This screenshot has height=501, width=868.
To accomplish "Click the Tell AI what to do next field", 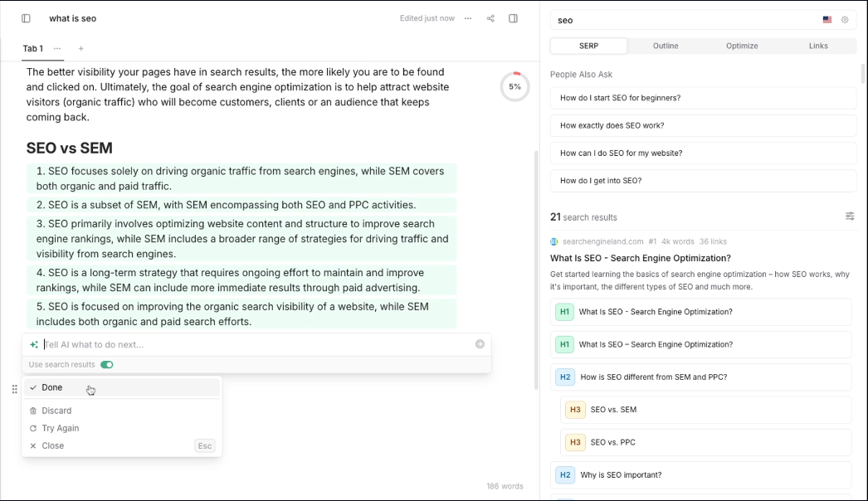I will [257, 344].
